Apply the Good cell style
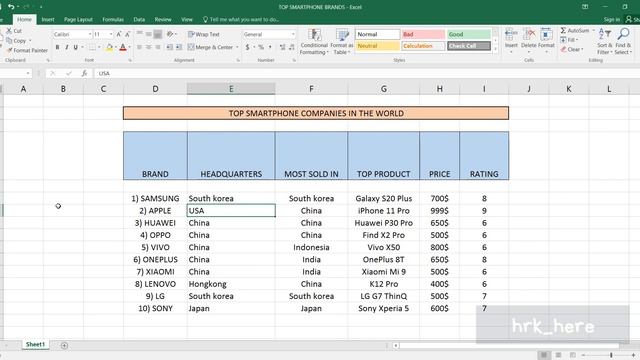 click(x=469, y=34)
